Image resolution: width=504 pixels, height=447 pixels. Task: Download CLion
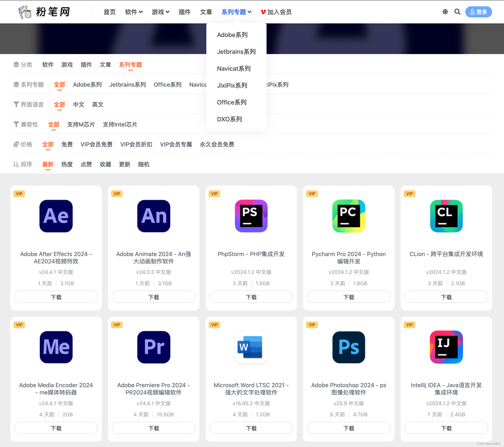click(446, 297)
